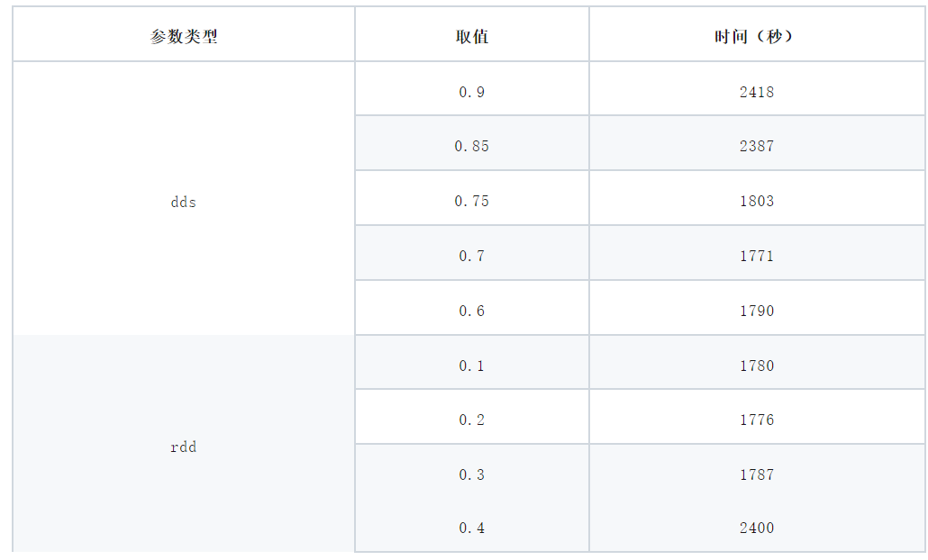Select the 0.75 value cell

tap(472, 201)
